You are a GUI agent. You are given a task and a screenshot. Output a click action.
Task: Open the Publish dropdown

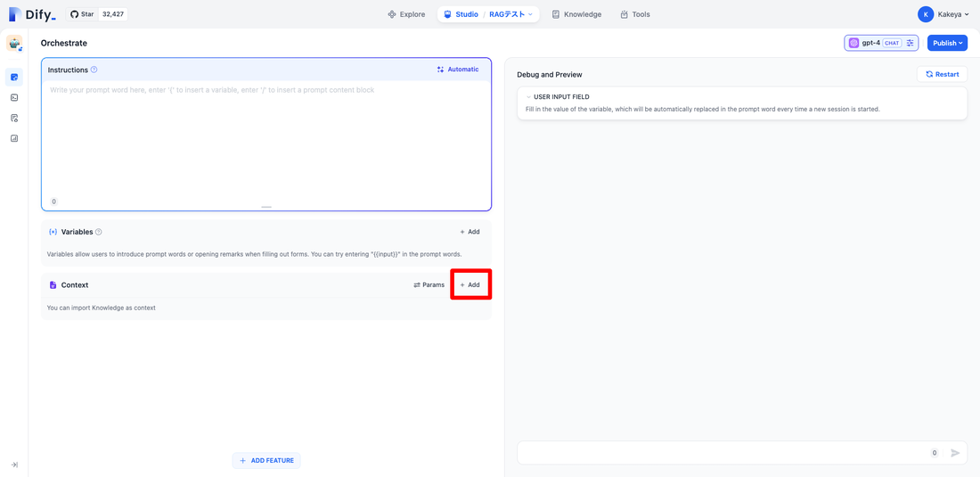(x=947, y=43)
